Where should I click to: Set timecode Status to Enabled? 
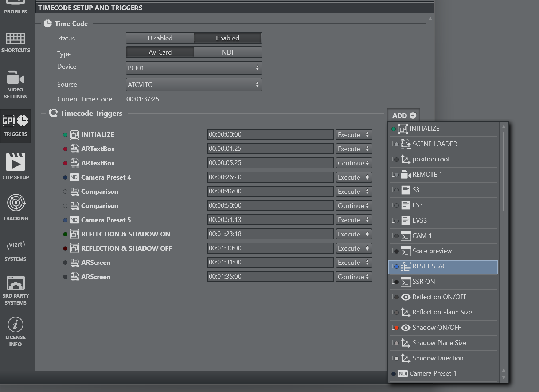(x=227, y=38)
